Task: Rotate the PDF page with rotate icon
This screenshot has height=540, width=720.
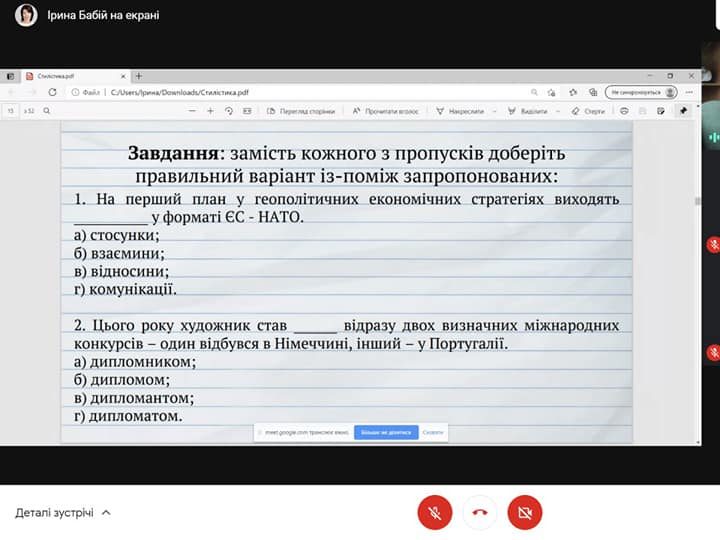Action: tap(229, 111)
